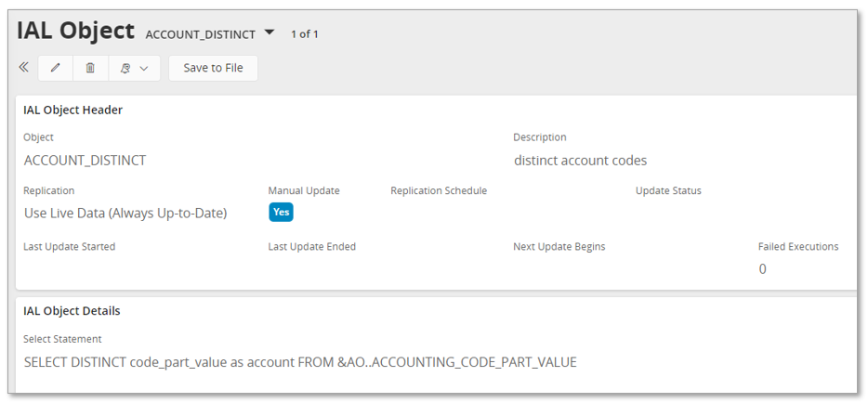The height and width of the screenshot is (403, 868).
Task: Click the trash Delete icon
Action: (90, 68)
